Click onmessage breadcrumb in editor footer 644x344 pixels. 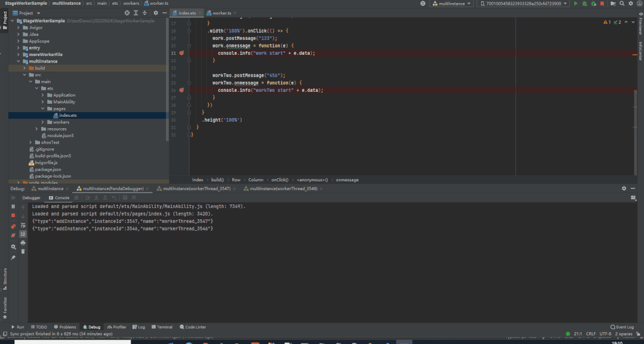point(347,180)
